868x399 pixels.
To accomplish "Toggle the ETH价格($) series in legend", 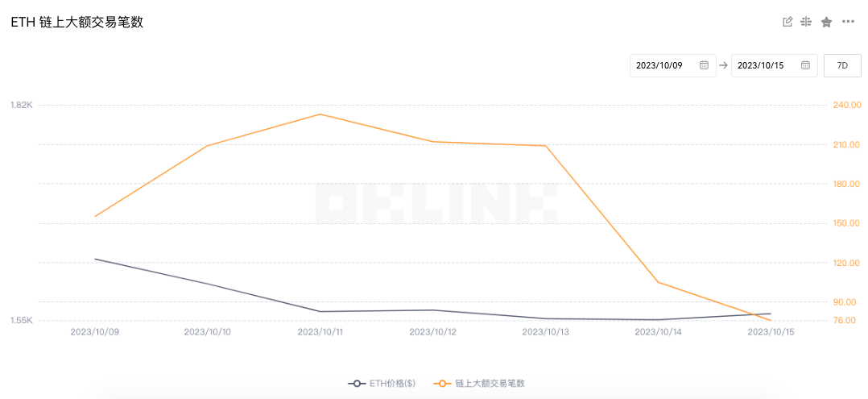I will click(391, 384).
